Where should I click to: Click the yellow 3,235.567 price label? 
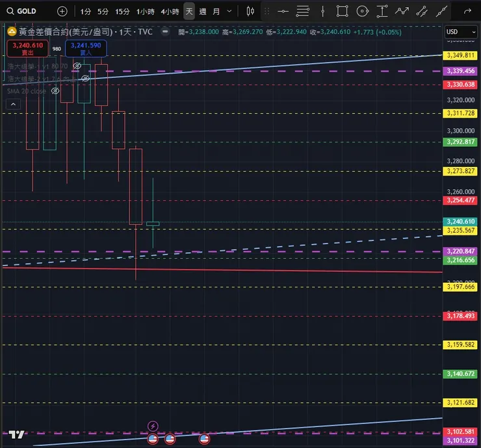tap(460, 230)
